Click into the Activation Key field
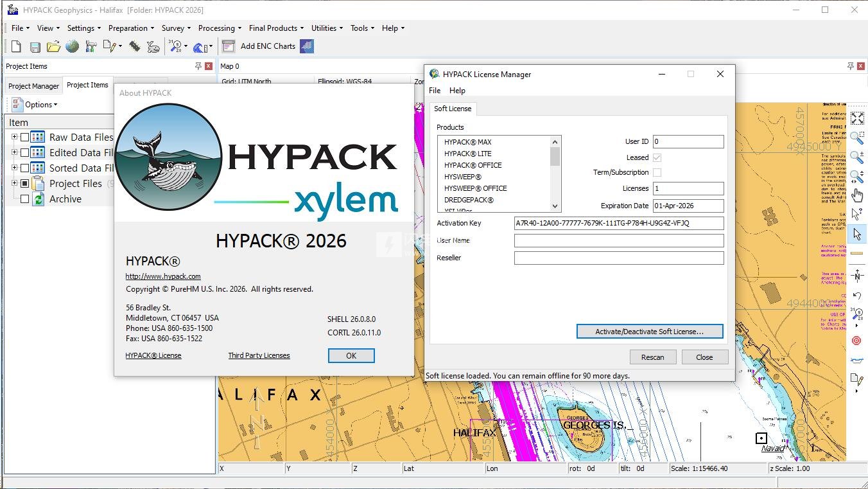 618,223
